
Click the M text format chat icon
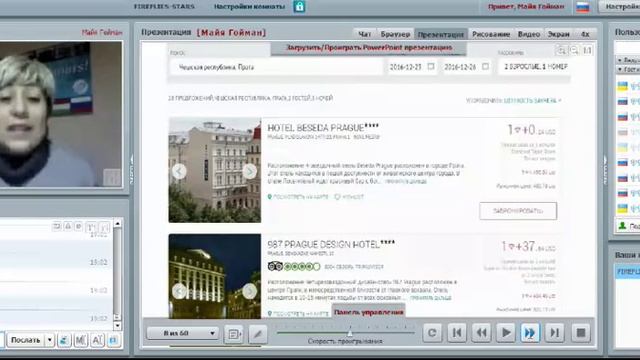coord(81,340)
